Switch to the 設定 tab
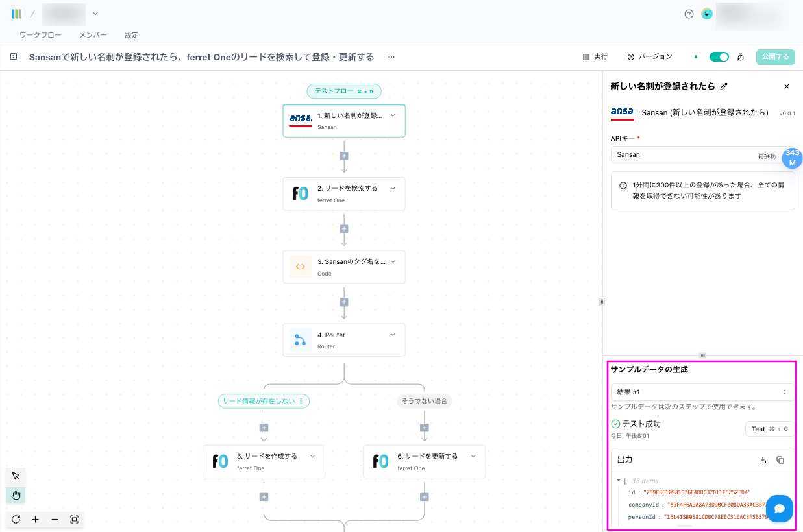Image resolution: width=803 pixels, height=532 pixels. tap(132, 35)
